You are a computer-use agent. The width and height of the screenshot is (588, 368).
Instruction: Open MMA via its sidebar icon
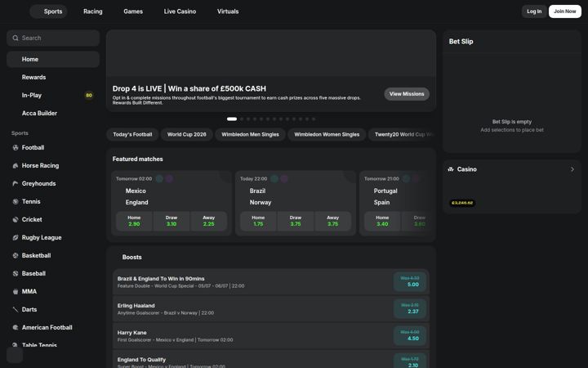click(x=16, y=291)
